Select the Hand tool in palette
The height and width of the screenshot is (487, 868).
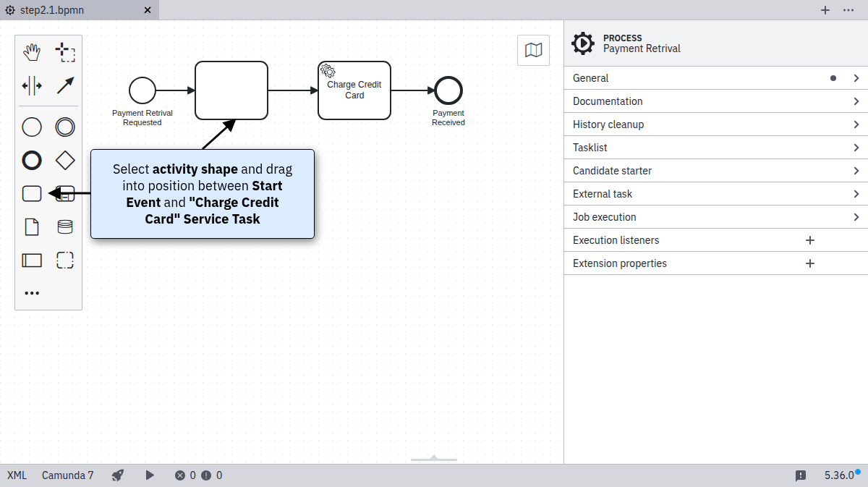(x=32, y=52)
